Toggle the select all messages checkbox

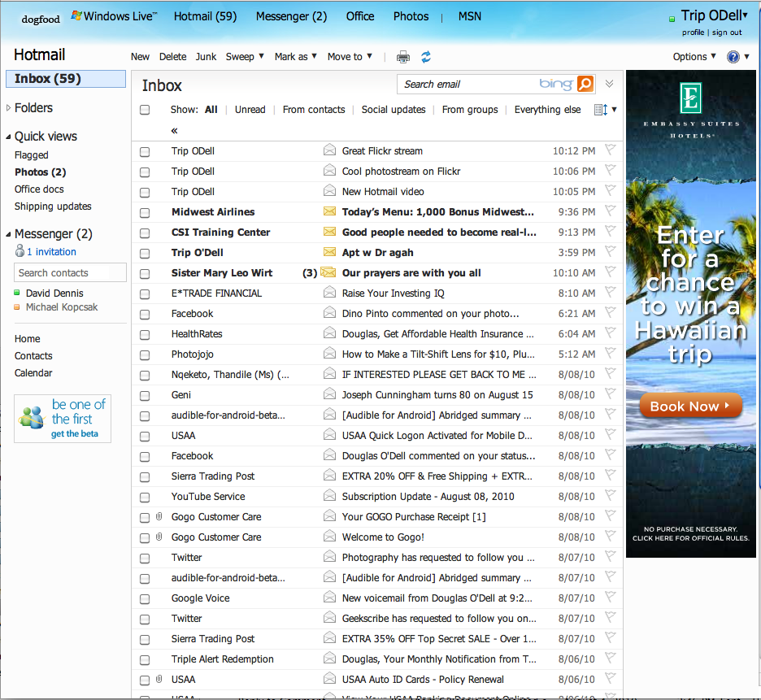(145, 110)
